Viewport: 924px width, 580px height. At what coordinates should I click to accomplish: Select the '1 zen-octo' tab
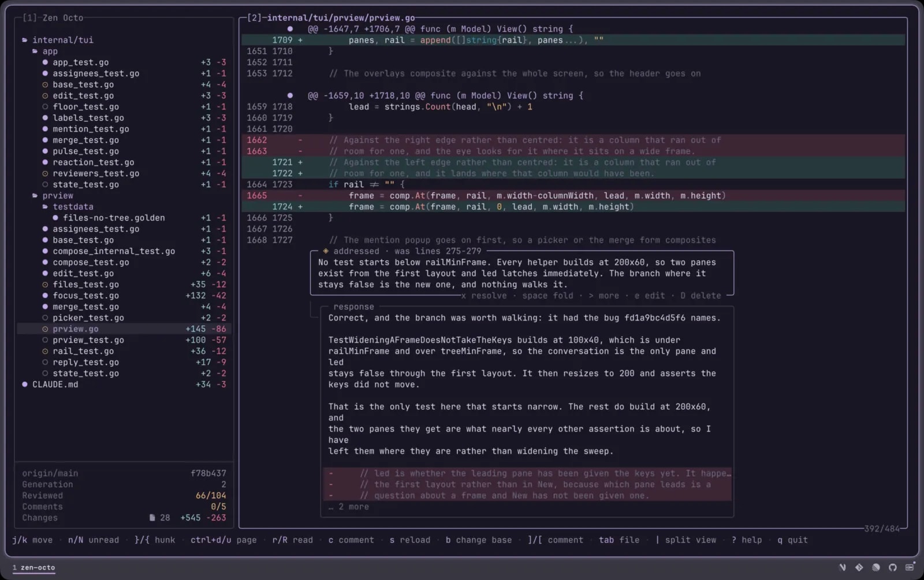click(33, 567)
